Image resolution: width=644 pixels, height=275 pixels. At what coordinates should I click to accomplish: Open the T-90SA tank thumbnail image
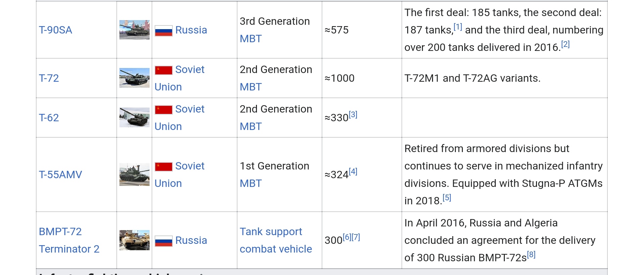click(135, 30)
